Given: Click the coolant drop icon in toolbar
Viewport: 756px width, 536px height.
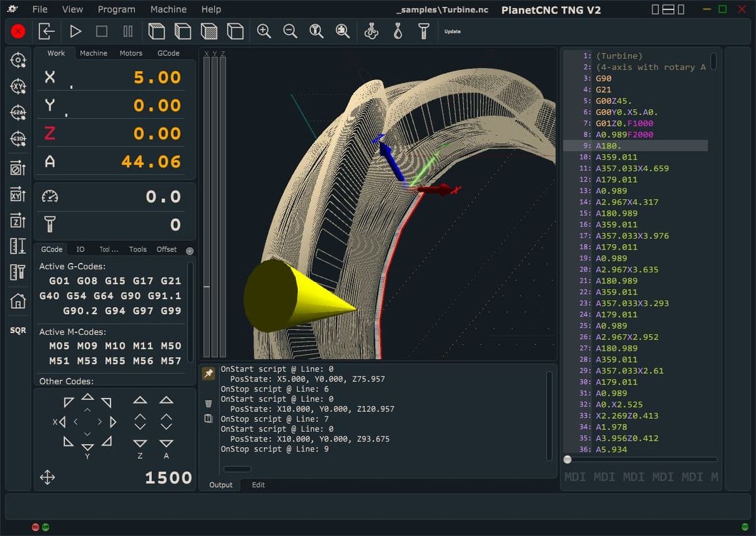Looking at the screenshot, I should pos(398,32).
